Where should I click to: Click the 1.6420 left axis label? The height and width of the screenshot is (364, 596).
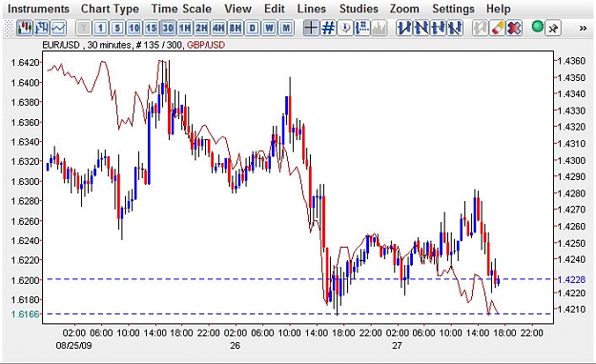pyautogui.click(x=26, y=62)
